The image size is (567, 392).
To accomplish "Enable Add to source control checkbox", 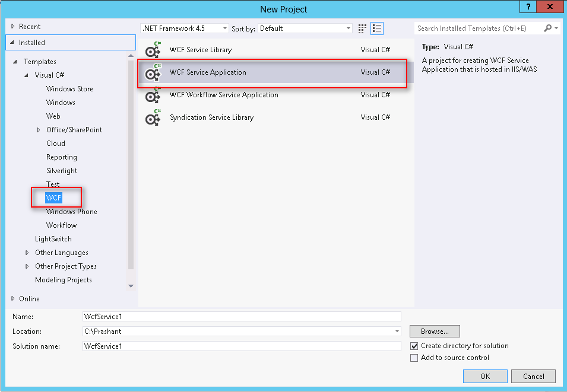I will coord(414,358).
